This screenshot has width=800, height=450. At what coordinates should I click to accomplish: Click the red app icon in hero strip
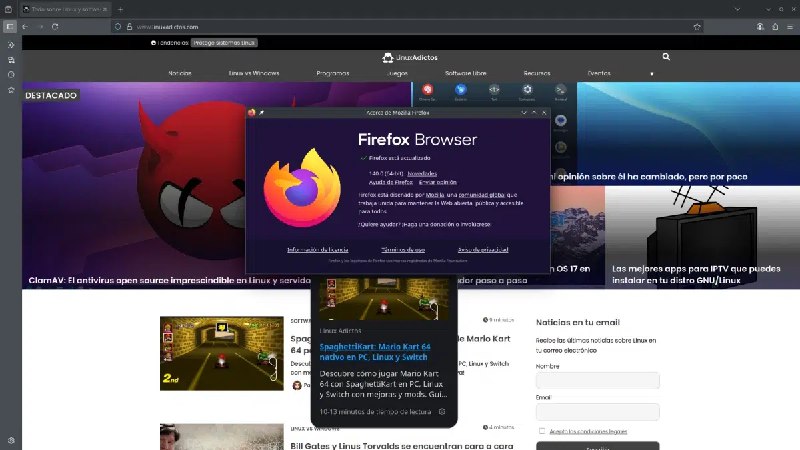(428, 90)
